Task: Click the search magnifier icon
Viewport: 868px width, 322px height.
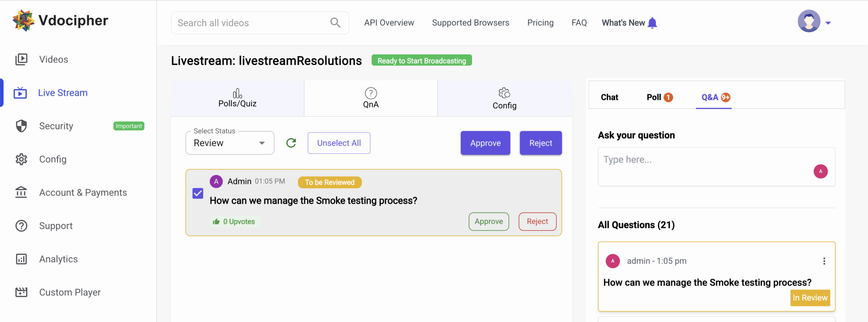Action: (x=335, y=23)
